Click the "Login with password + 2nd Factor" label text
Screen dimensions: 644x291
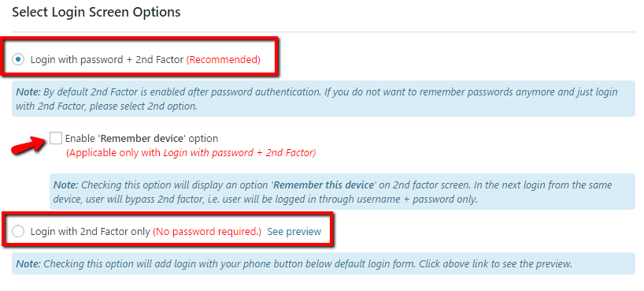coord(107,60)
